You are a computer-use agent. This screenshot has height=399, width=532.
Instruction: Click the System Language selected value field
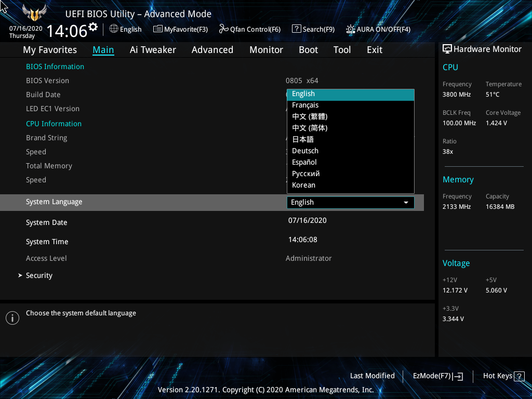pyautogui.click(x=351, y=203)
